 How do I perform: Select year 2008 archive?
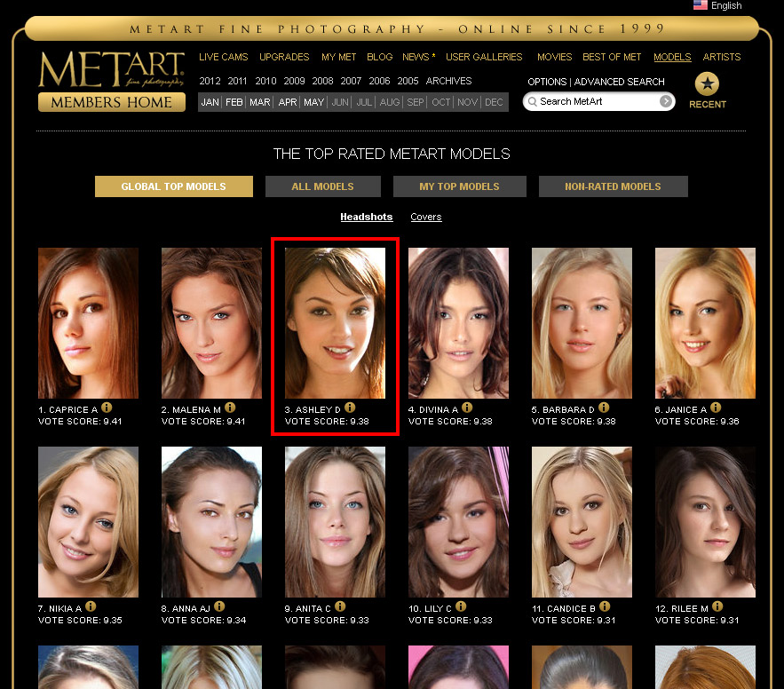click(322, 81)
